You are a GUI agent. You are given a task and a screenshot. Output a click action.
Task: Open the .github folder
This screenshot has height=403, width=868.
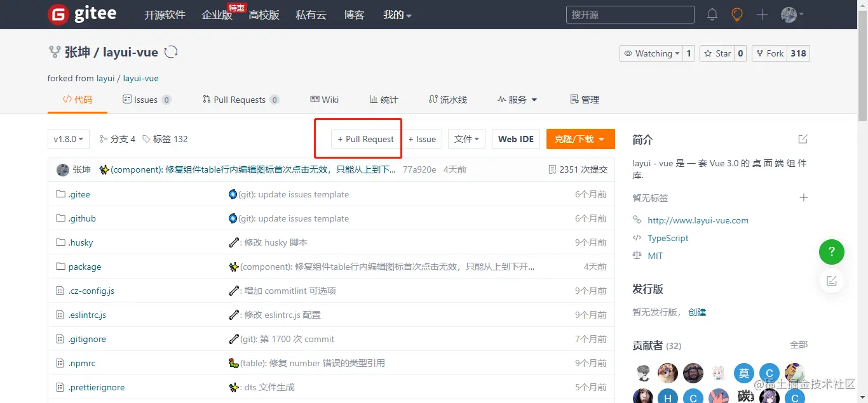[82, 218]
